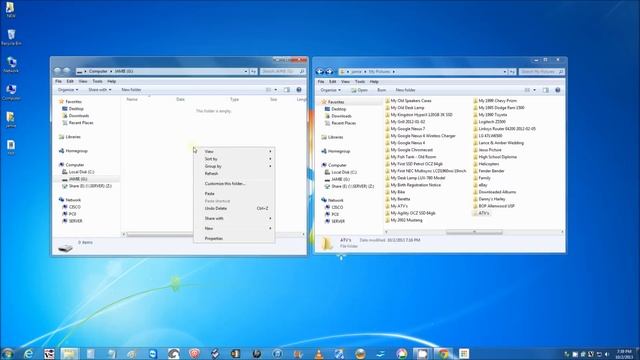
Task: Open view options arrow in JAMIE (G:) toolbar
Action: pos(276,89)
